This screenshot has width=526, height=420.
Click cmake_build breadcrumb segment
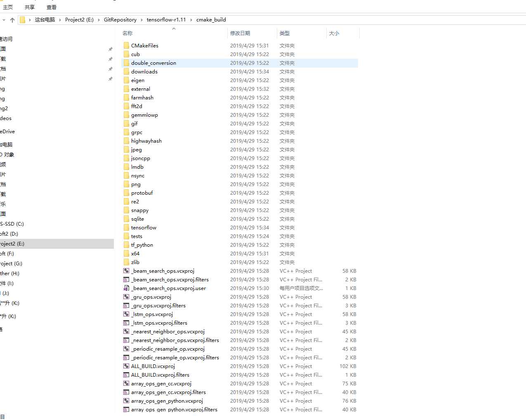(211, 20)
